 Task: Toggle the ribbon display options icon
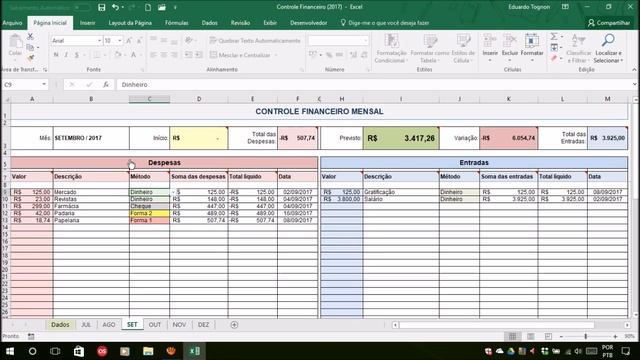pyautogui.click(x=565, y=7)
